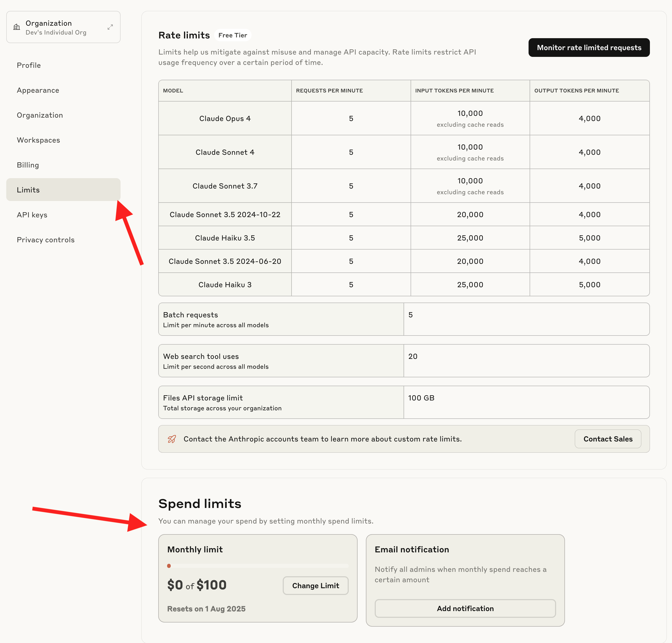This screenshot has width=672, height=643.
Task: Click the Contact Sales button
Action: tap(608, 439)
